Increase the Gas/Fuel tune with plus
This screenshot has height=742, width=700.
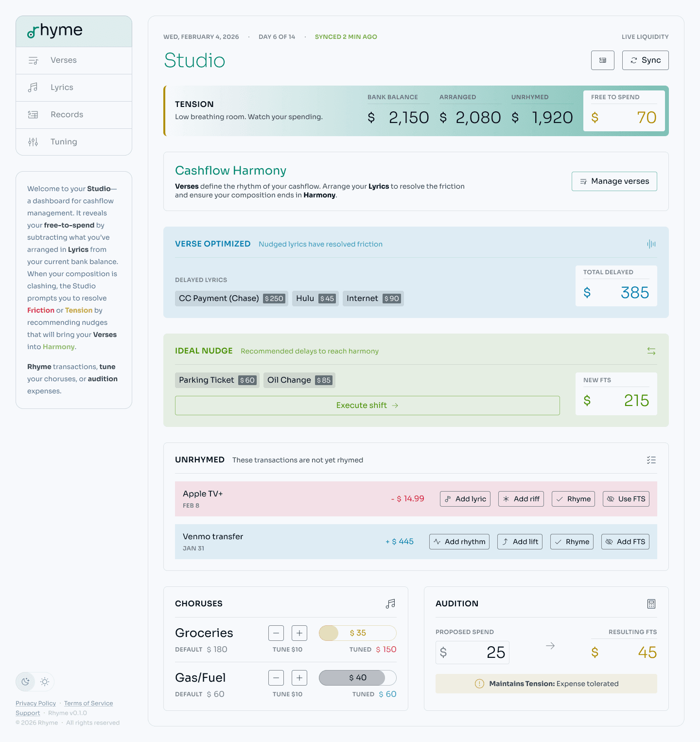(299, 678)
